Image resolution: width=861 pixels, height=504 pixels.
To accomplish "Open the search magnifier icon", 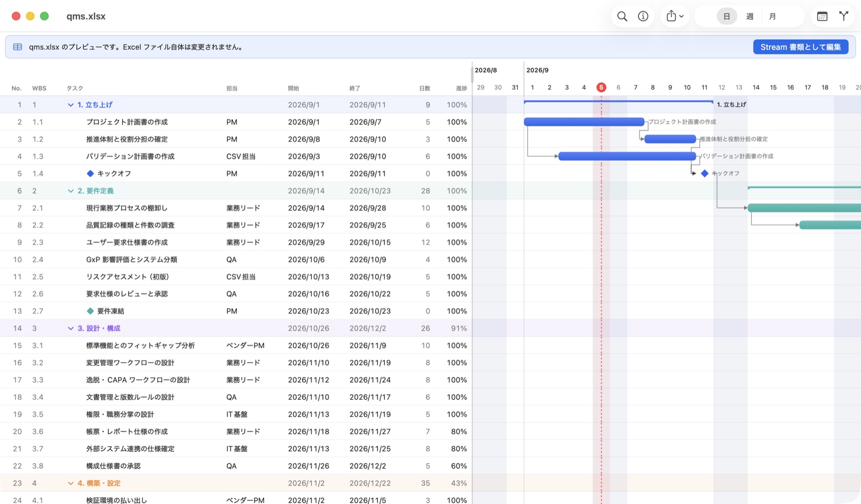I will [622, 16].
